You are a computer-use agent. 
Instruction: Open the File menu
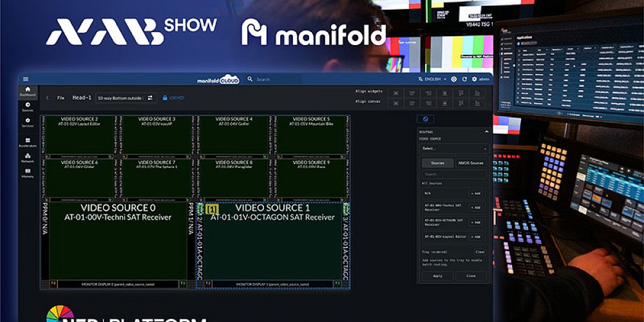click(61, 98)
